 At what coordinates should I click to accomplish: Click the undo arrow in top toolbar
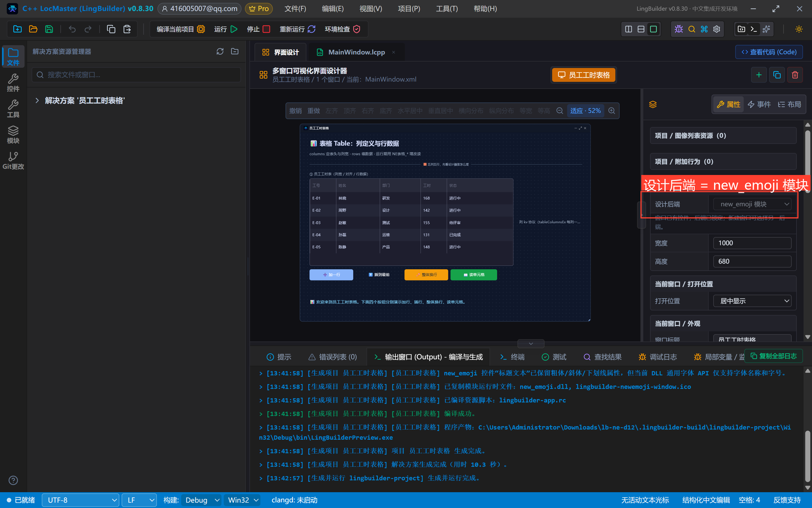72,29
